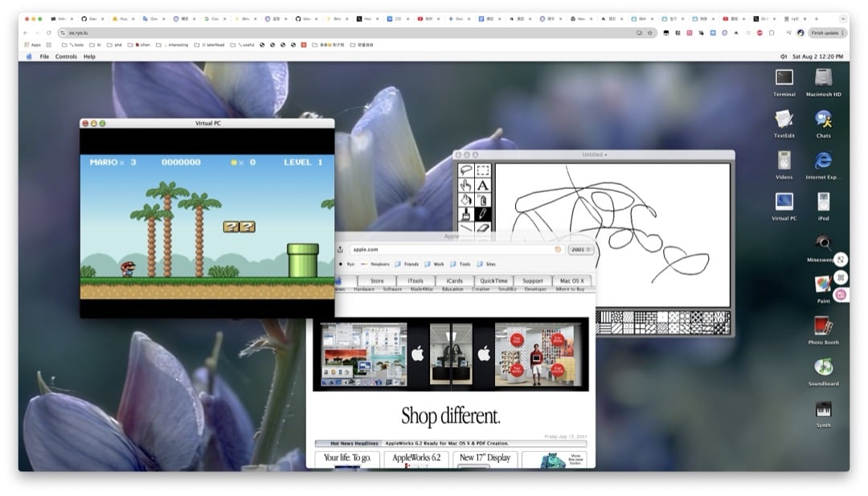Open the Photo Booth desktop icon
Viewport: 868px width, 496px height.
click(x=823, y=330)
